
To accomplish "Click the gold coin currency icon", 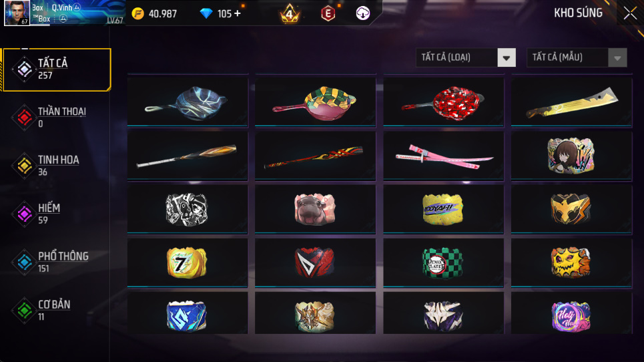I will coord(137,13).
